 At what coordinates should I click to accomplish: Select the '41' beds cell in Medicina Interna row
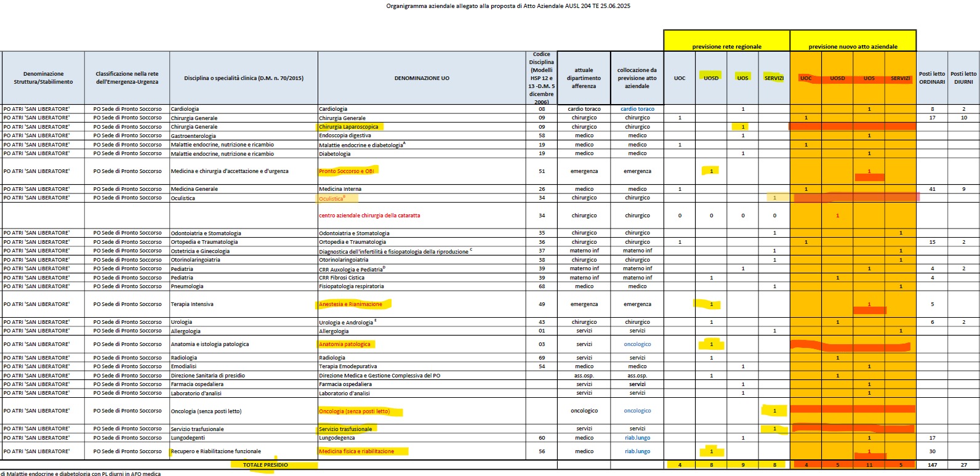932,189
